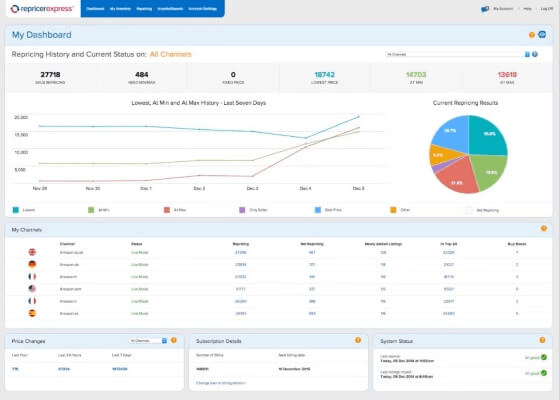Click Not Repricing value in Spanish flag row

tap(312, 313)
